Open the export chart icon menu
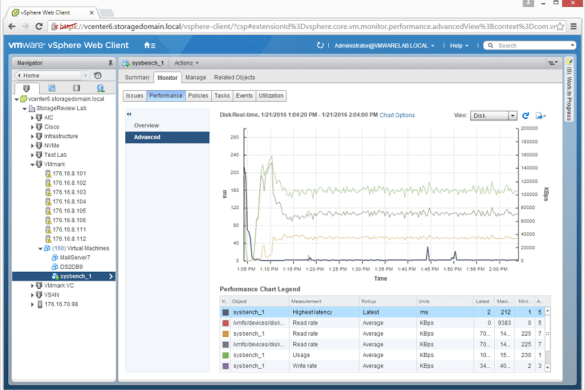Viewport: 585px width, 390px height. pyautogui.click(x=540, y=116)
